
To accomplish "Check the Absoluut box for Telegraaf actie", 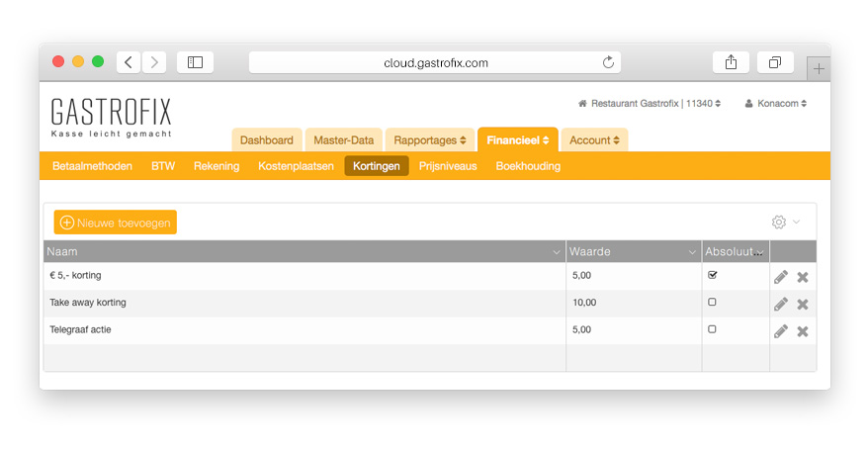I will point(712,328).
